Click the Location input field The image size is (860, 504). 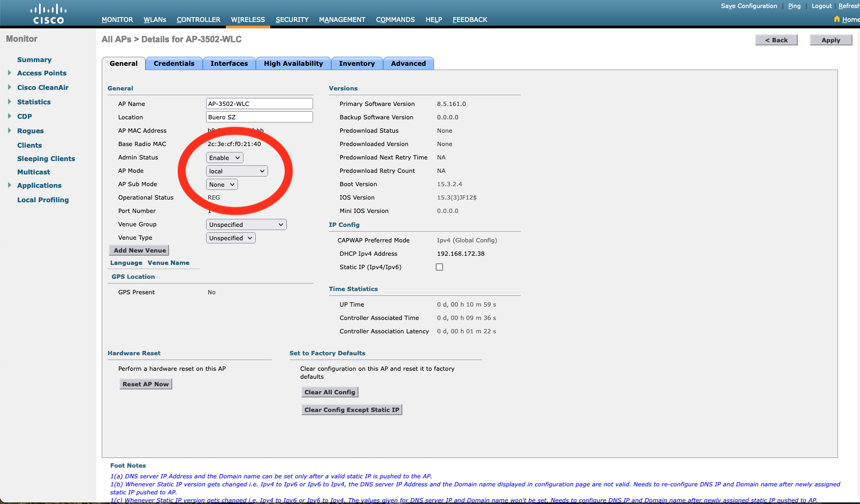click(260, 117)
